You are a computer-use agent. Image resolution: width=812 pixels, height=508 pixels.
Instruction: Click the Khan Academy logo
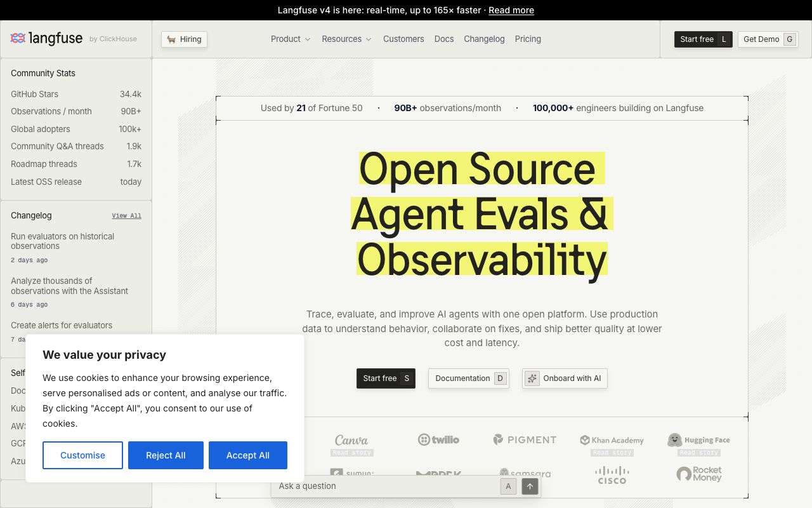click(x=612, y=440)
